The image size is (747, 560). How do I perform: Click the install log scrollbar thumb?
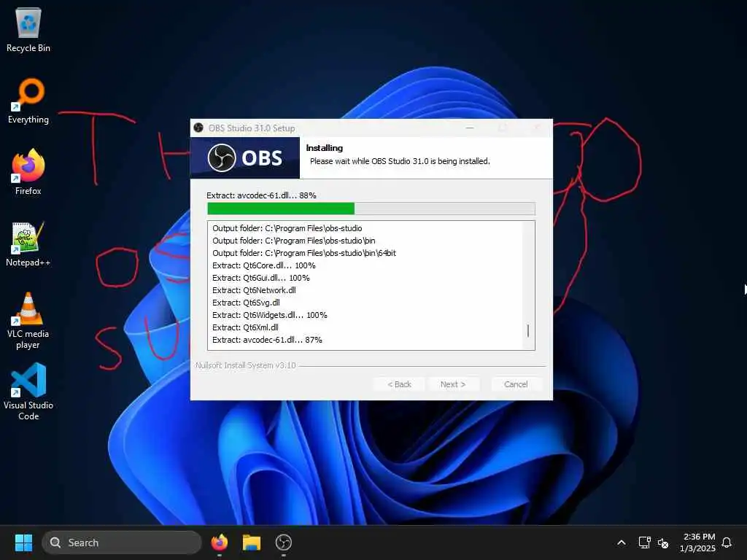tap(528, 330)
